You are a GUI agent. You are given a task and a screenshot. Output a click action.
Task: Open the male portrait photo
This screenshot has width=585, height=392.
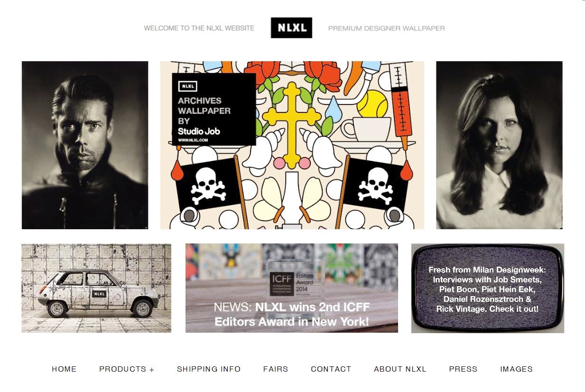[85, 145]
